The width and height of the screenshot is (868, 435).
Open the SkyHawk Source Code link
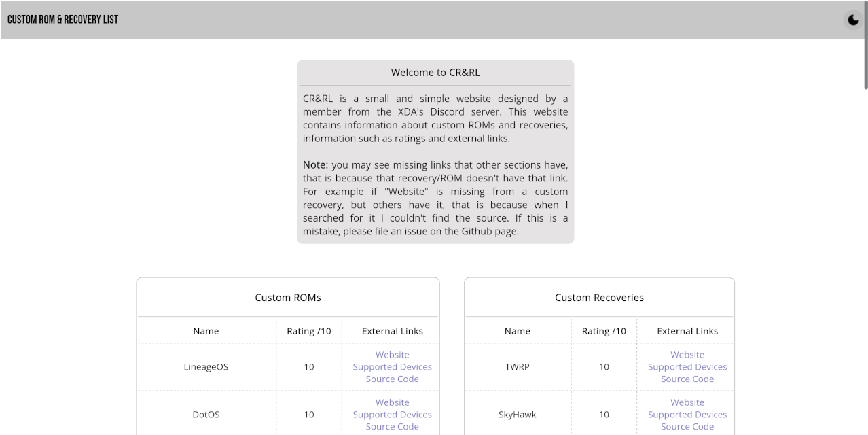[687, 427]
